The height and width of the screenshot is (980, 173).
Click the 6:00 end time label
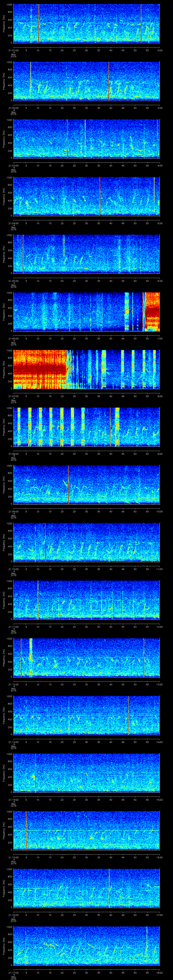pos(160,281)
